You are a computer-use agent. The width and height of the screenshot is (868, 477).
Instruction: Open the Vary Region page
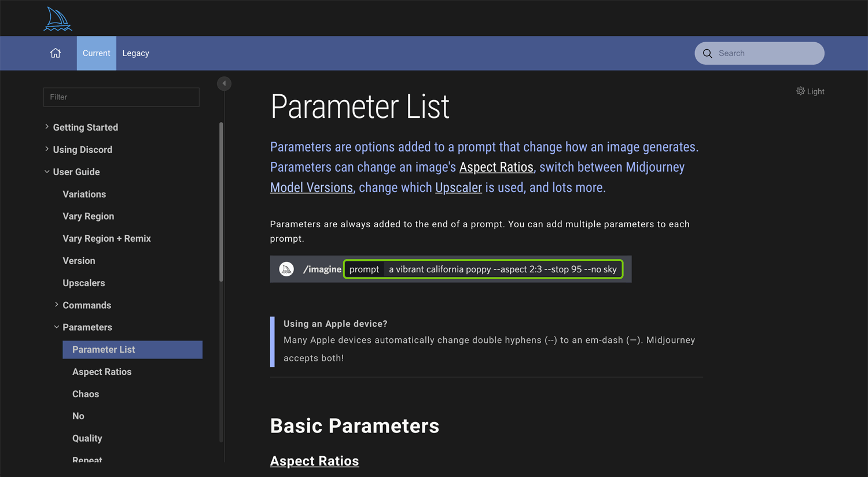click(x=89, y=216)
